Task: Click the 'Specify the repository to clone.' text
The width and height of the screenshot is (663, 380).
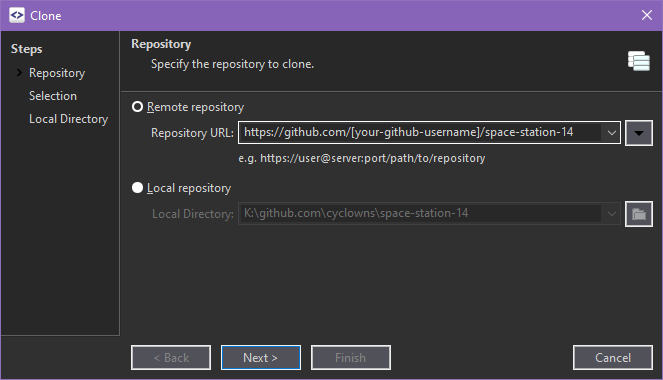Action: pos(232,64)
